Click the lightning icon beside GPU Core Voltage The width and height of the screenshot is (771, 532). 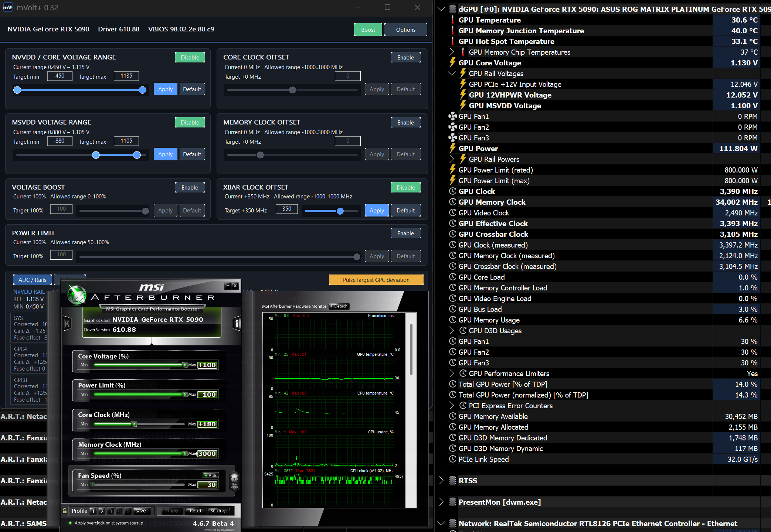pyautogui.click(x=453, y=63)
